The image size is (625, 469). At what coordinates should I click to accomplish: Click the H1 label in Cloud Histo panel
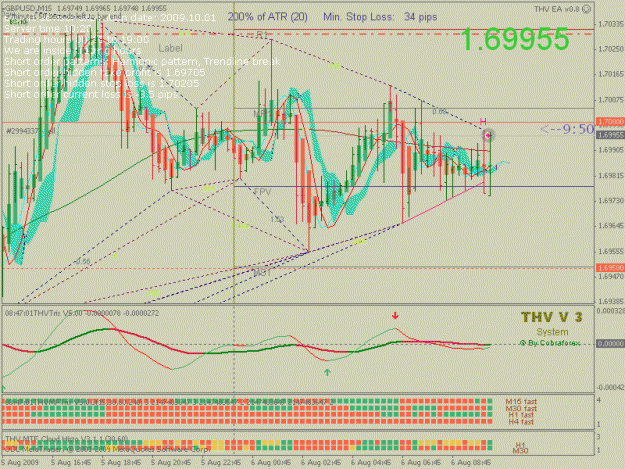click(x=521, y=445)
